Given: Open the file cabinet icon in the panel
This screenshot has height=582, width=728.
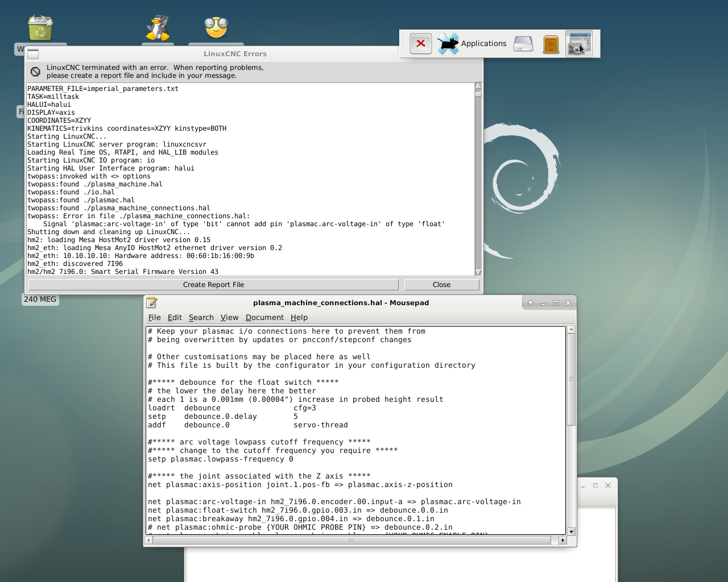Looking at the screenshot, I should [551, 44].
